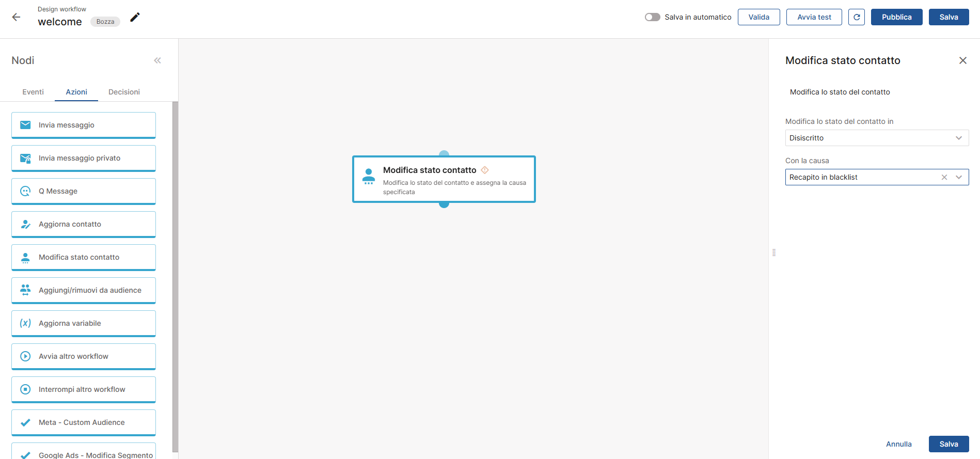Click the Avvia altro workflow play icon
The height and width of the screenshot is (459, 980).
(25, 356)
